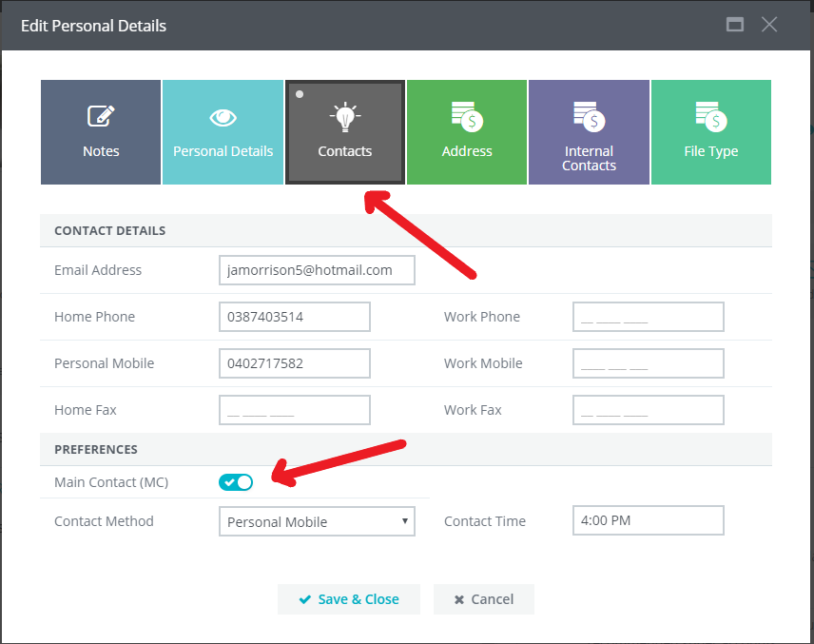814x644 pixels.
Task: Open the Contact Method dropdown
Action: point(317,521)
